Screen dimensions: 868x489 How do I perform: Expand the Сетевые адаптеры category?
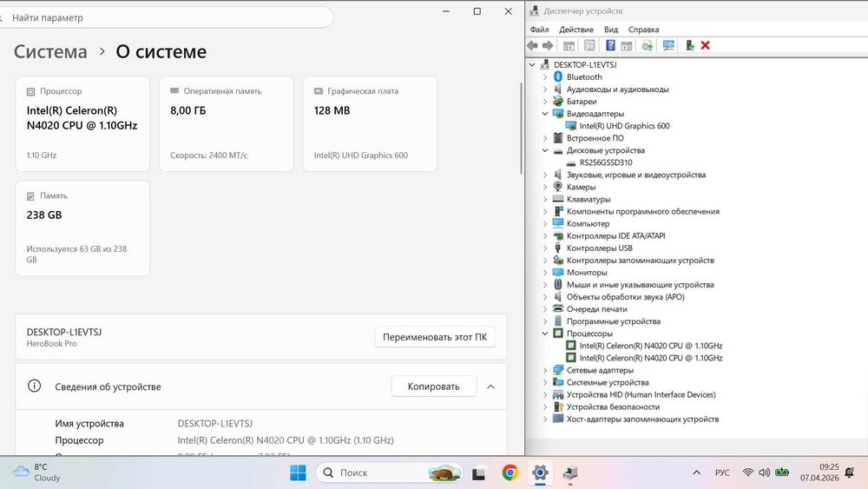(x=545, y=370)
